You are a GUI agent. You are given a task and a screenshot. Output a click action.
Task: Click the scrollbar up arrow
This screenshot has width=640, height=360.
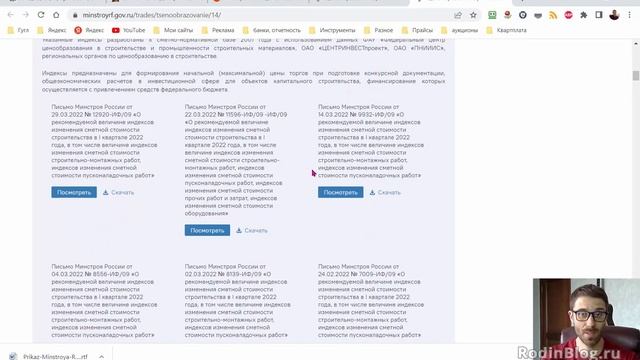636,43
